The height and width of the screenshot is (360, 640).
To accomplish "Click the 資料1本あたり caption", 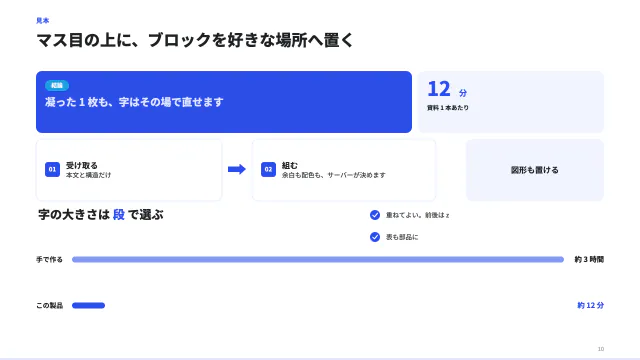I will (x=448, y=108).
